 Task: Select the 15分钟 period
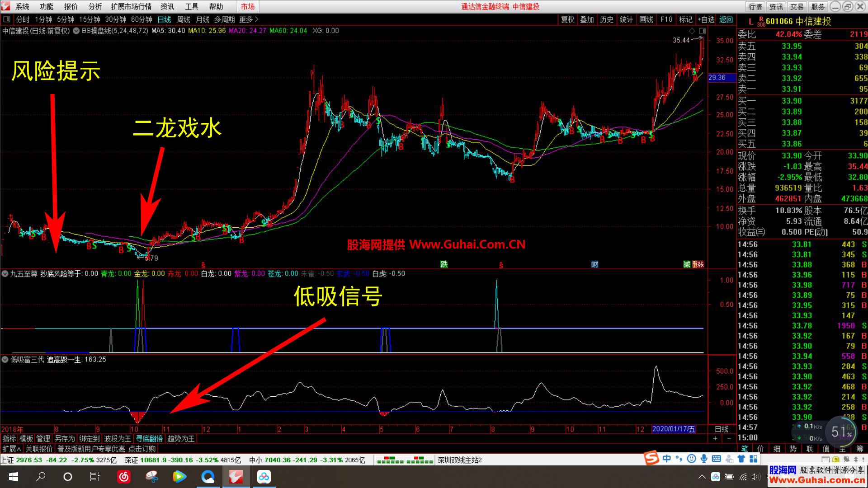click(90, 19)
